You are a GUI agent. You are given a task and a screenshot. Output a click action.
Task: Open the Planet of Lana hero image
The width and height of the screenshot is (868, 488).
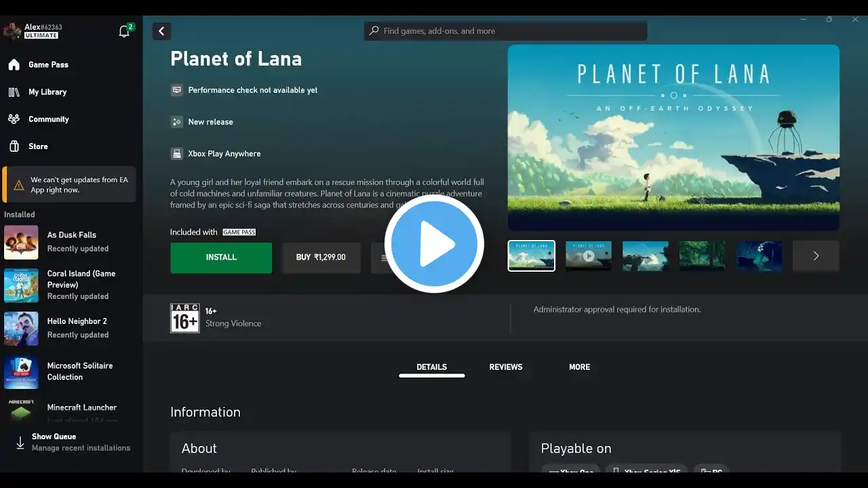pyautogui.click(x=673, y=138)
